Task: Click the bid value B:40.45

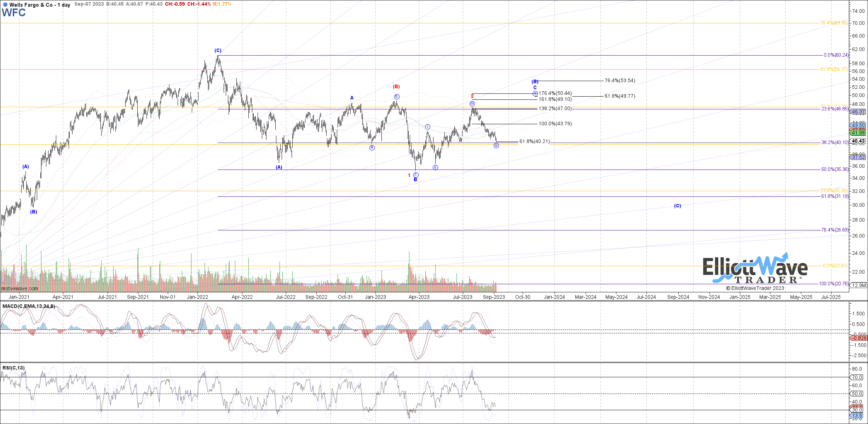Action: tap(115, 4)
